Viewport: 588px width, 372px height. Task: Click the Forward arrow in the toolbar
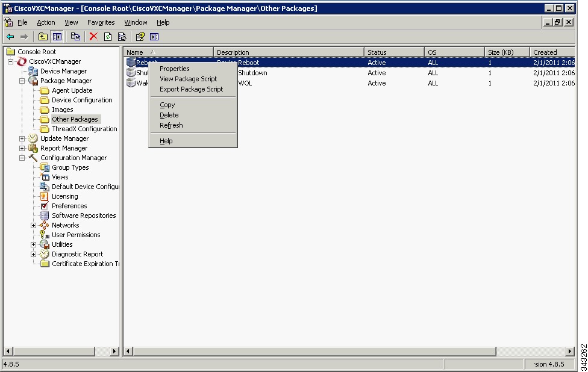click(x=24, y=37)
